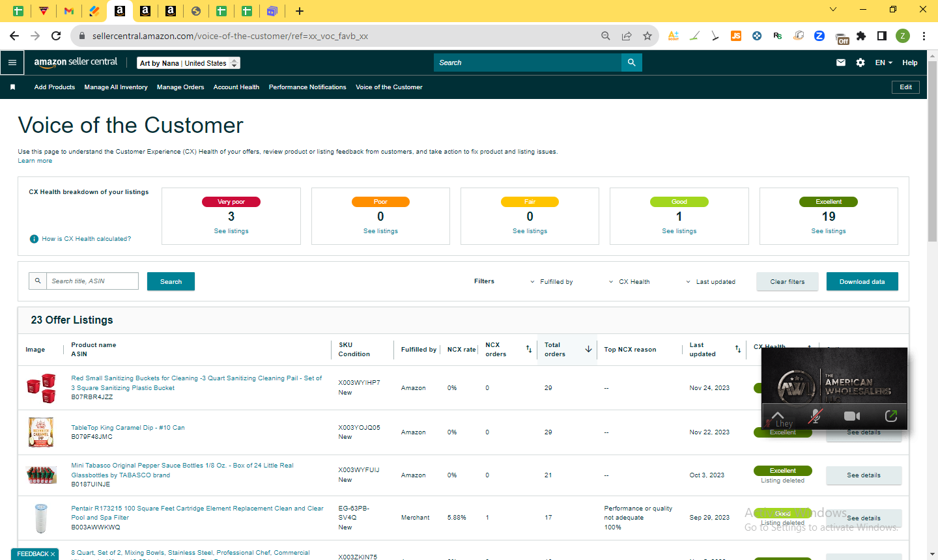The height and width of the screenshot is (560, 938).
Task: Open Performance Notifications
Action: coord(307,87)
